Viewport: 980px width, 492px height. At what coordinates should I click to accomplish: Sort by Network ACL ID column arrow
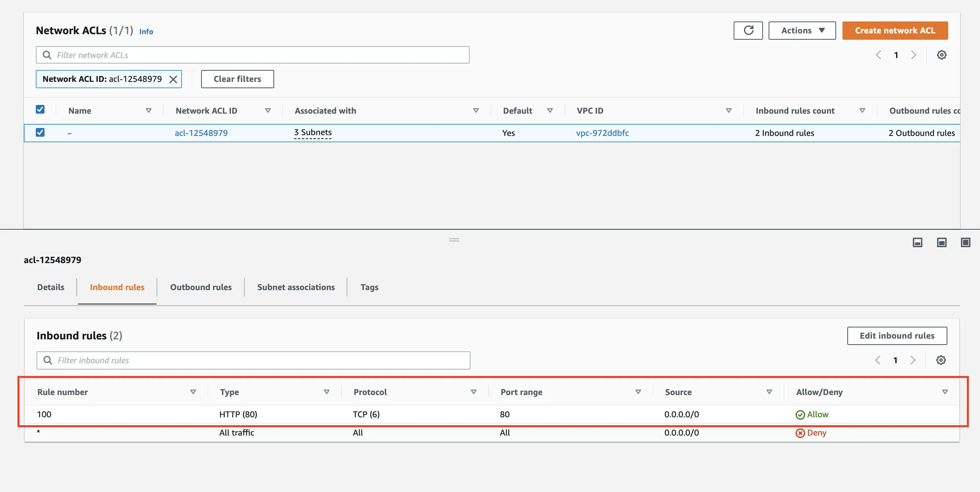tap(267, 110)
